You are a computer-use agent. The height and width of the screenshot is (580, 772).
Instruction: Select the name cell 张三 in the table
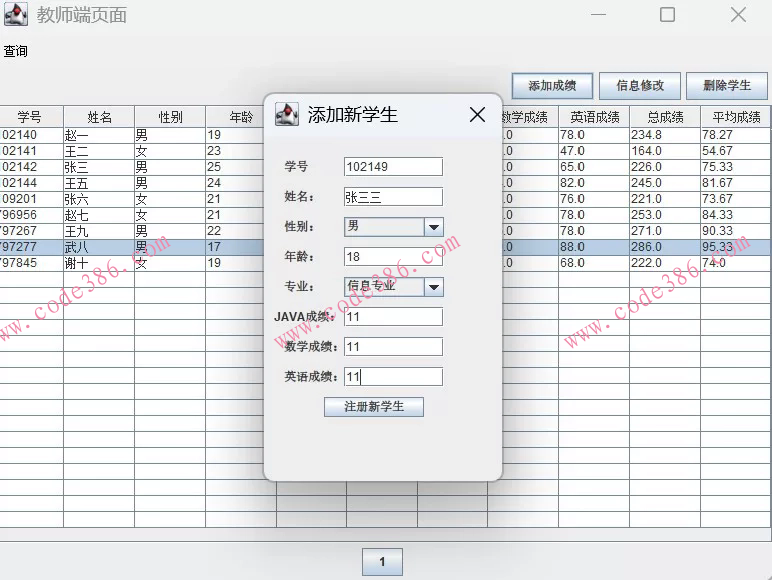pos(99,167)
